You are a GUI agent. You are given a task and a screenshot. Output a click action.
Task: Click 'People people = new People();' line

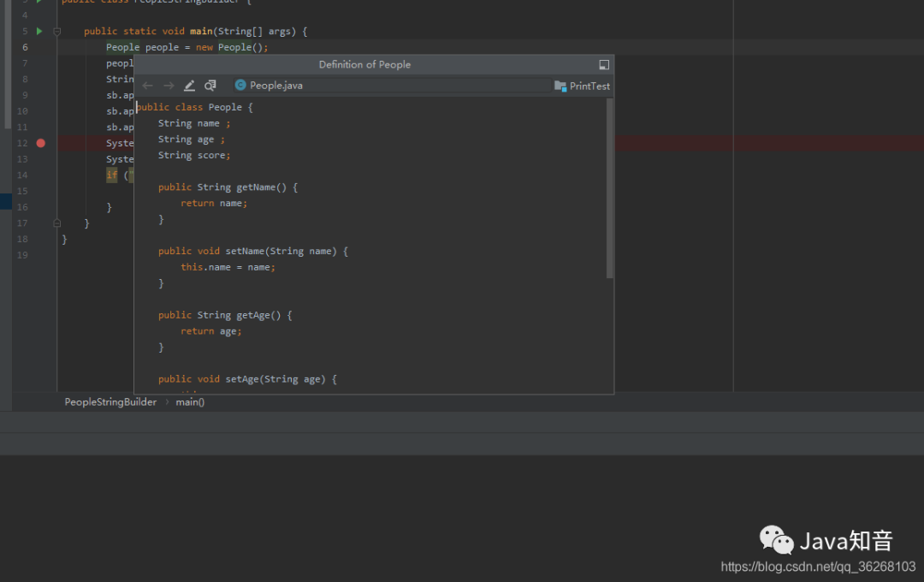click(187, 47)
